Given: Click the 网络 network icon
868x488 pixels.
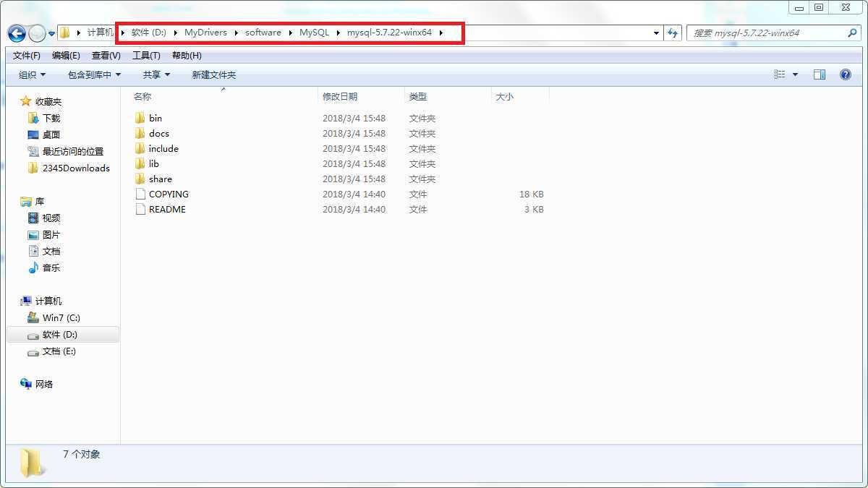Looking at the screenshot, I should click(26, 384).
